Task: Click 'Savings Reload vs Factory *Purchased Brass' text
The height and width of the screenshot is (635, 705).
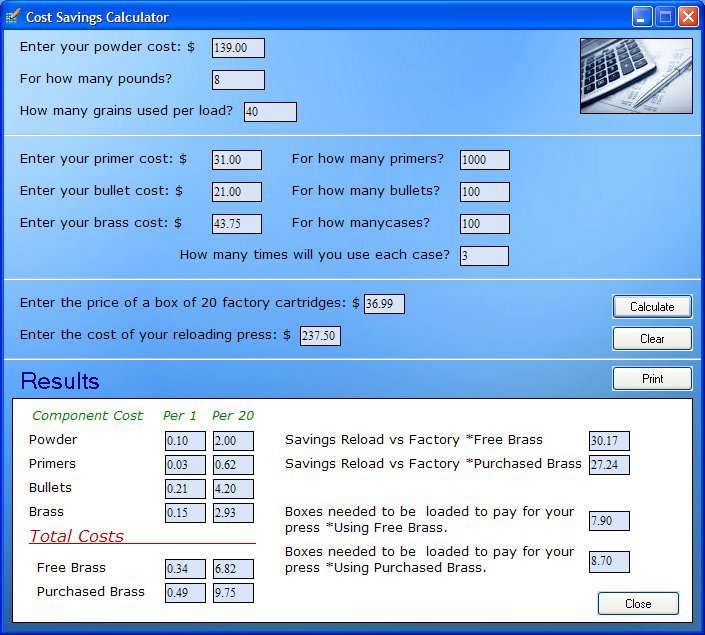Action: click(x=433, y=464)
